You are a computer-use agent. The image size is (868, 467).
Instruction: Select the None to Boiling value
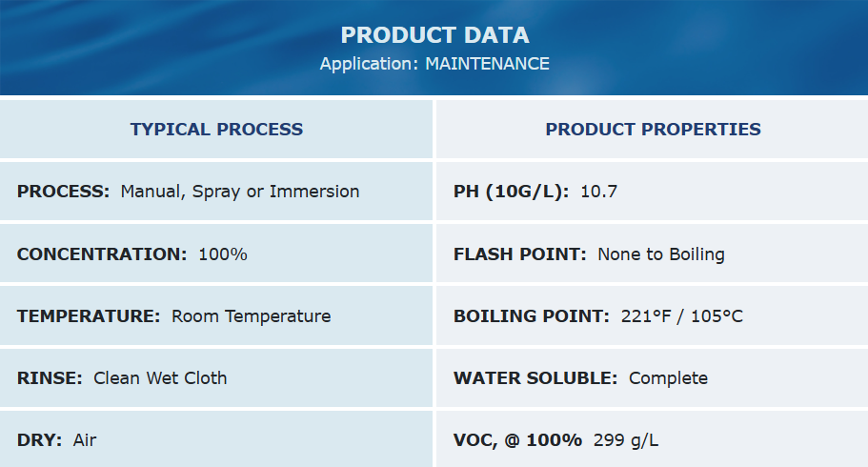tap(661, 254)
